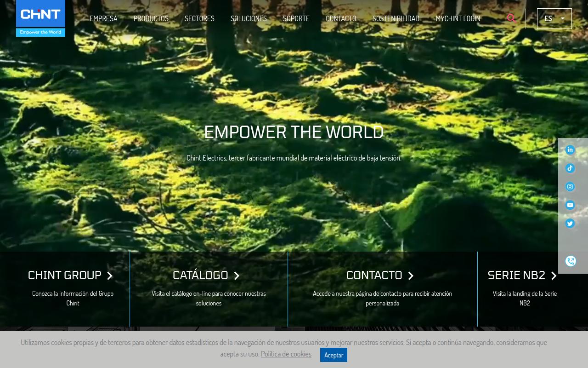
Task: Open the CHINT GROUP card heading
Action: coord(65,275)
